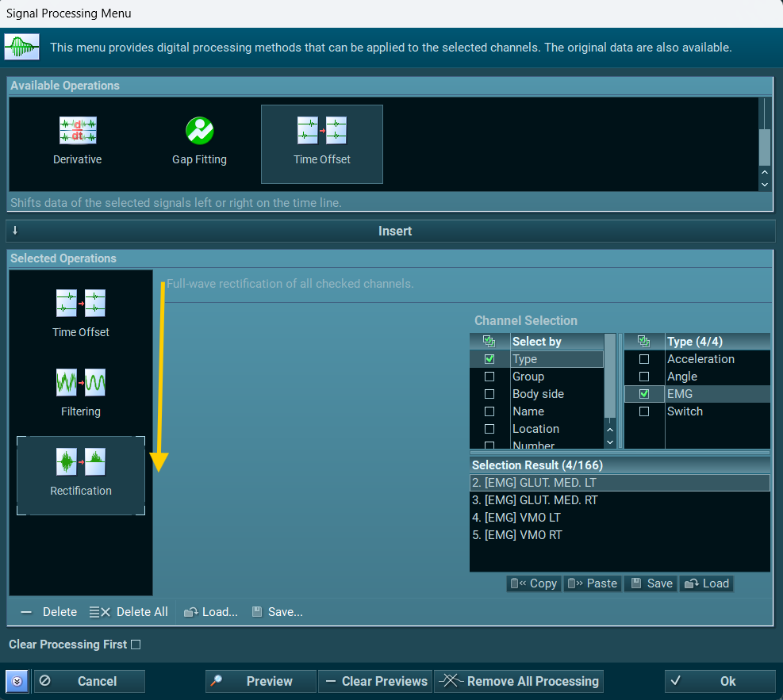Enable Clear Processing First checkbox

point(136,645)
